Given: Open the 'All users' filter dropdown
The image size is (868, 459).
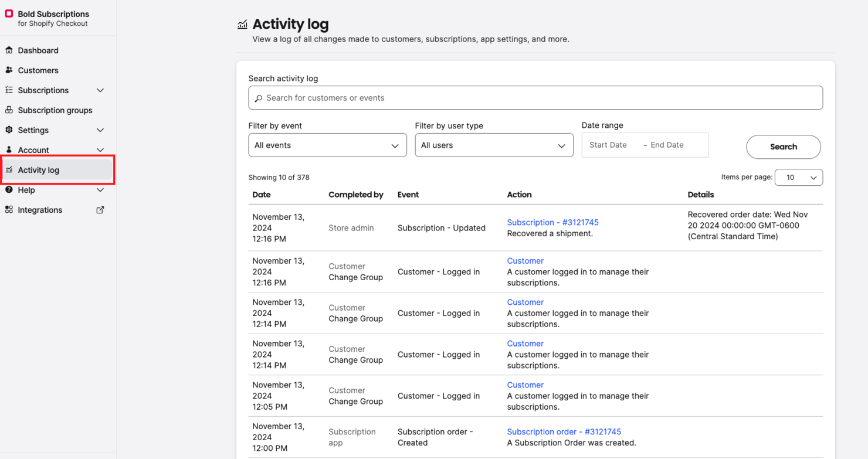Looking at the screenshot, I should [494, 145].
